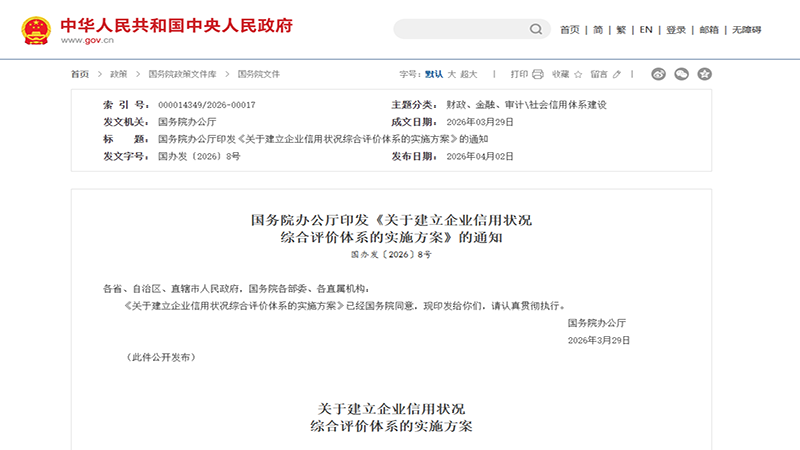Viewport: 800px width, 450px height.
Task: Click the pencil icon beside 留言
Action: 617,74
